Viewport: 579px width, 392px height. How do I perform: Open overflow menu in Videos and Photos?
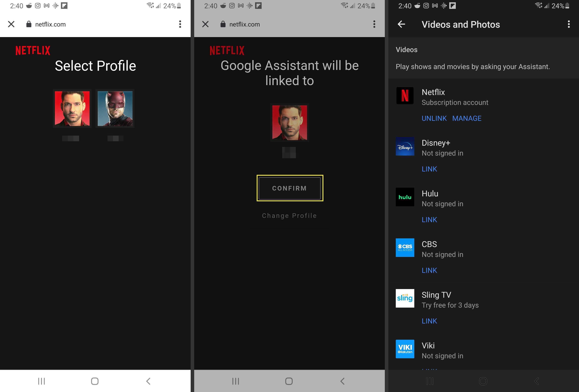pos(569,24)
